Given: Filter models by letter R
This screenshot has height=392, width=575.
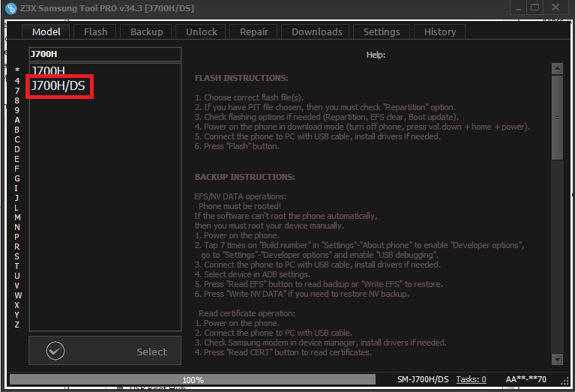Looking at the screenshot, I should tap(17, 247).
